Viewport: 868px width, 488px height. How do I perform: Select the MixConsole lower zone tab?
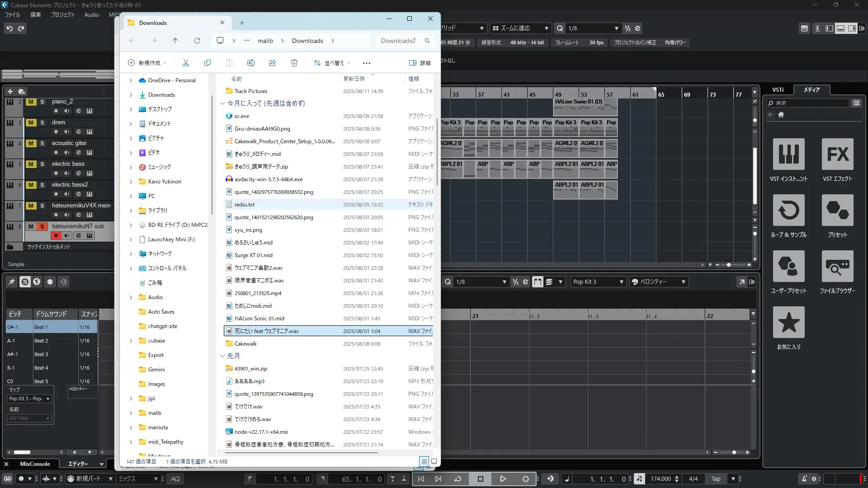(x=35, y=464)
